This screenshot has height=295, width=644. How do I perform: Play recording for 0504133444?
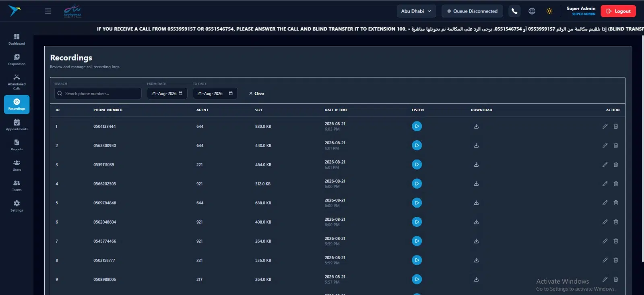(417, 126)
